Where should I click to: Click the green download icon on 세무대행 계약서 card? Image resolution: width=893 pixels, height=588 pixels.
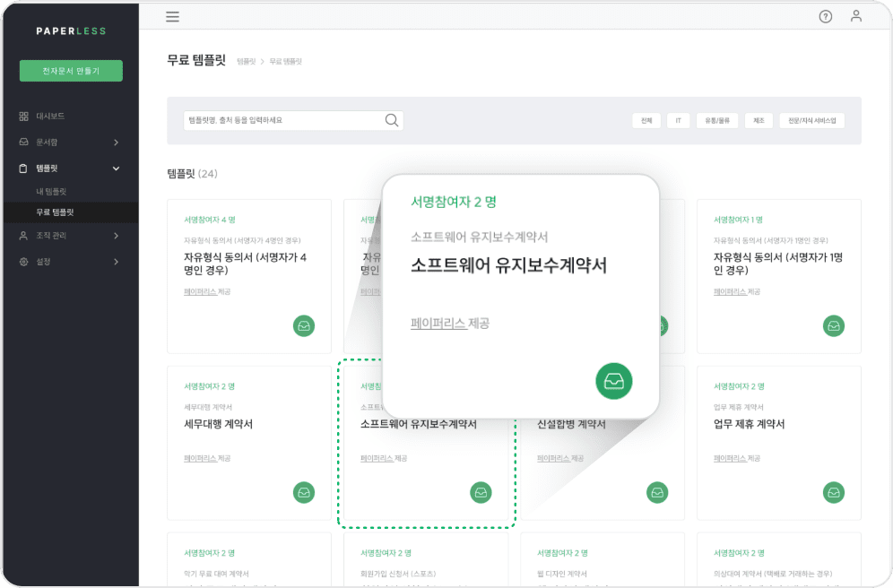coord(304,493)
